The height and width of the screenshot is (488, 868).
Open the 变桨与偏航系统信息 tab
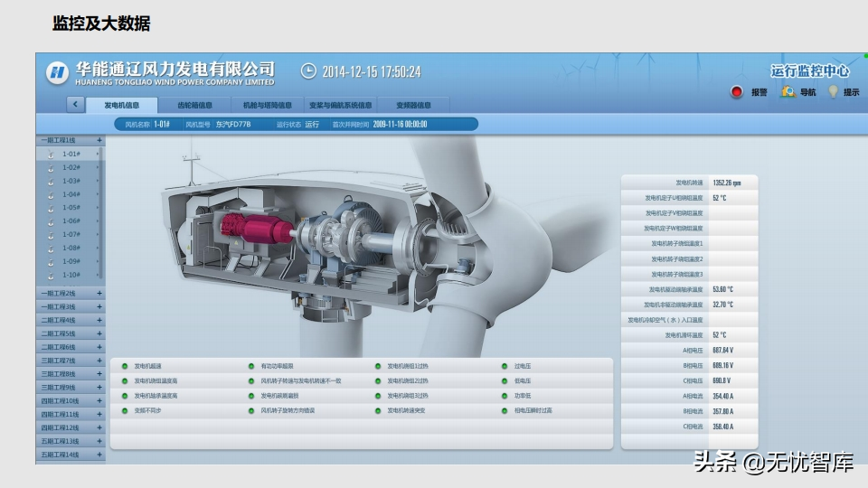coord(341,105)
